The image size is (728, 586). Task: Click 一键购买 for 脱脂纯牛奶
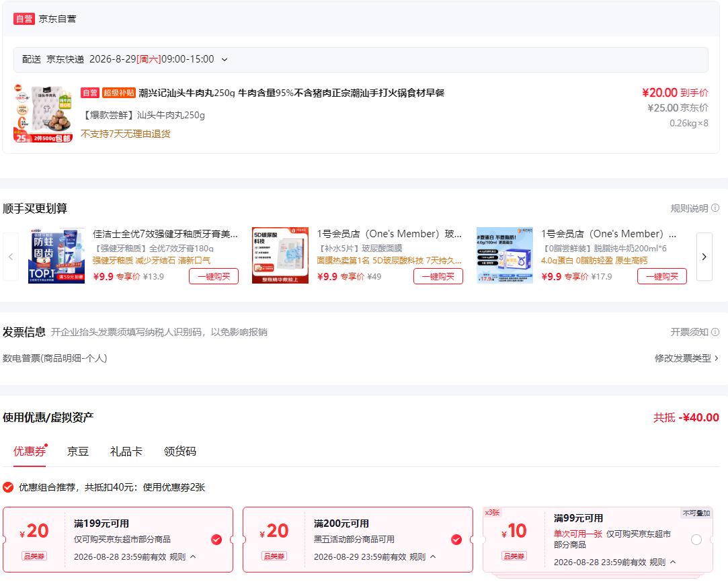(x=662, y=276)
